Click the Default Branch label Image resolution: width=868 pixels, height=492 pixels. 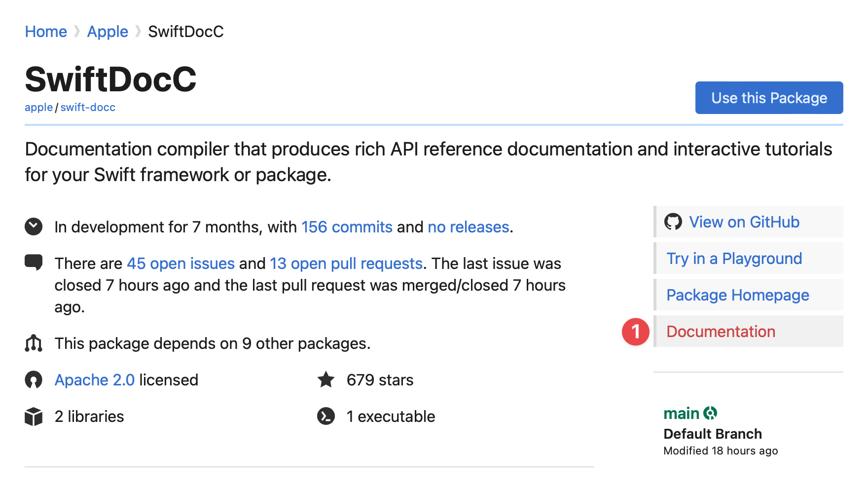tap(713, 434)
